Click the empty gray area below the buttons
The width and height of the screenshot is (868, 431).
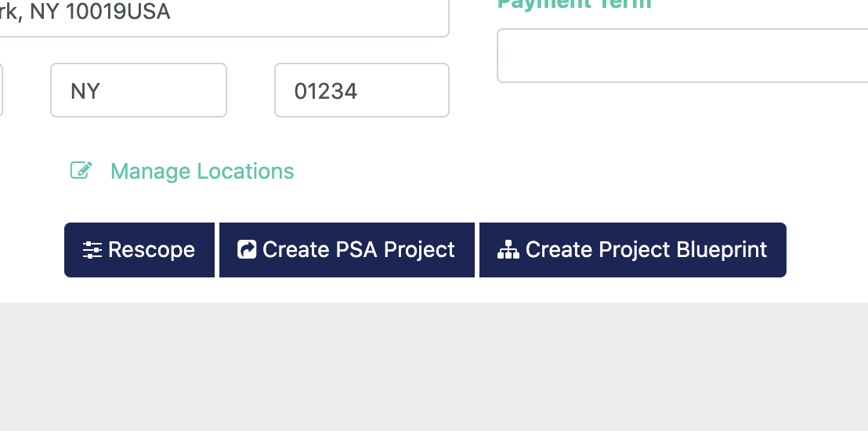[x=434, y=367]
